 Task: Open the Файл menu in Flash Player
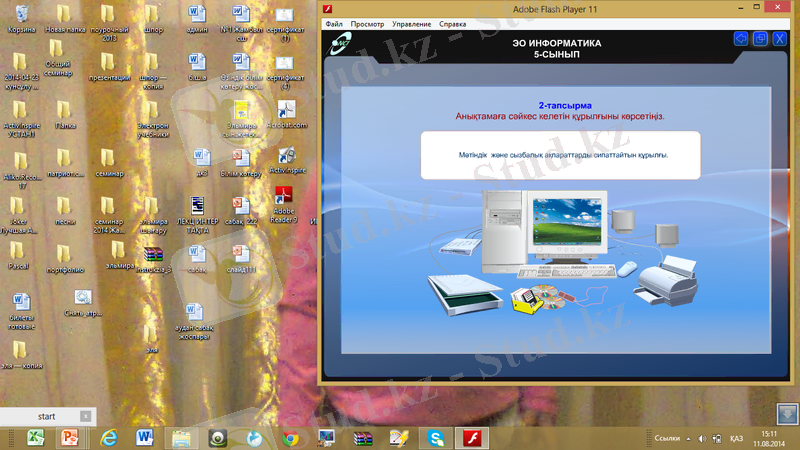point(333,23)
